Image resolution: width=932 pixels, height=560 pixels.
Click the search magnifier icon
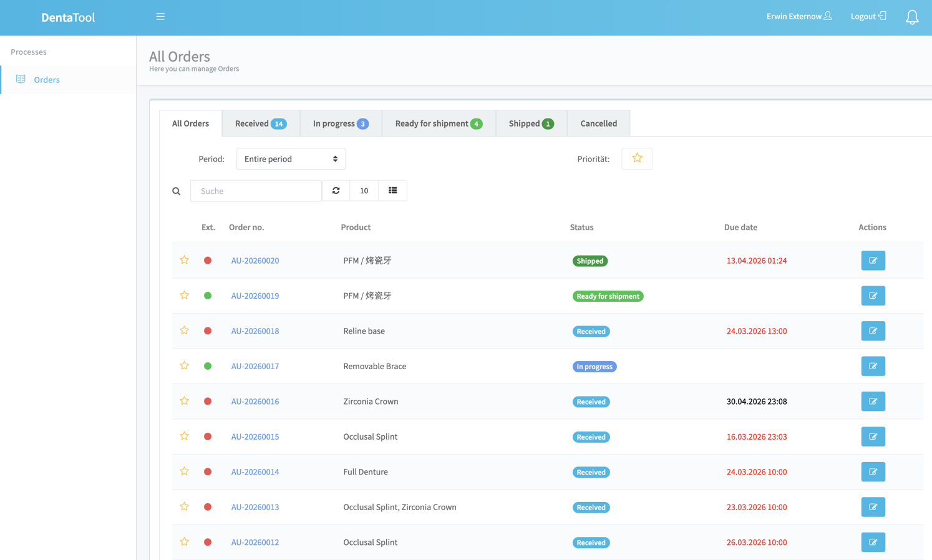[x=177, y=191]
